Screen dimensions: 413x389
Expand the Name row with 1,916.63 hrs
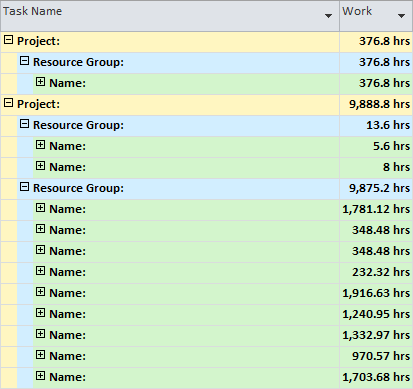(40, 292)
